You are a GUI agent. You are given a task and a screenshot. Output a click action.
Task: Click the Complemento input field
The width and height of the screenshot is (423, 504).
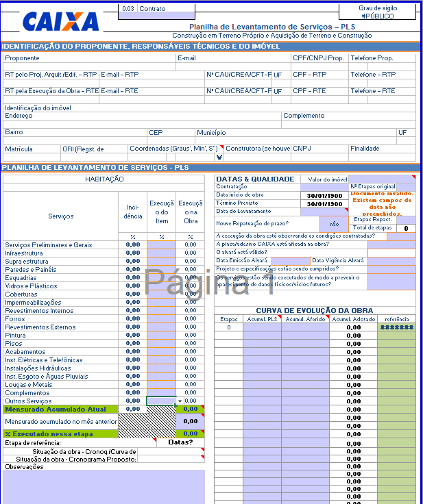[x=349, y=124]
